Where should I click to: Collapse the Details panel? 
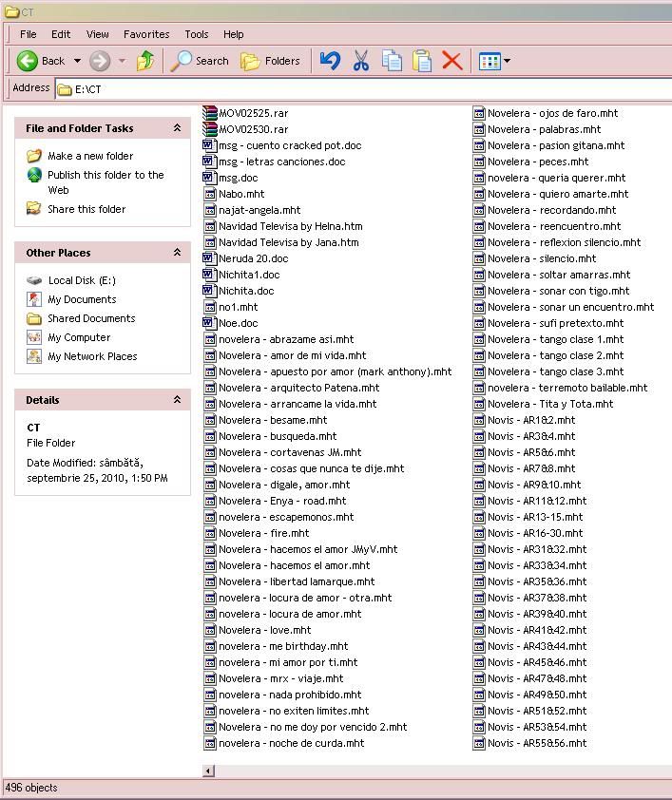177,400
